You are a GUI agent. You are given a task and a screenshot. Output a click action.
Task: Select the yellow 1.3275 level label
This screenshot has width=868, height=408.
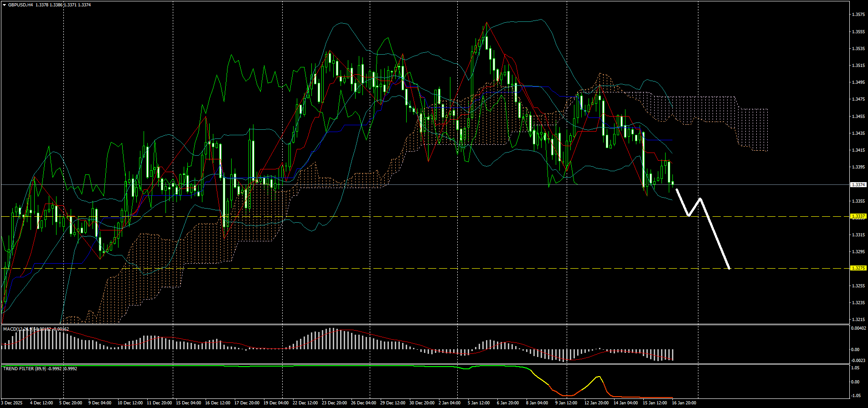(858, 269)
